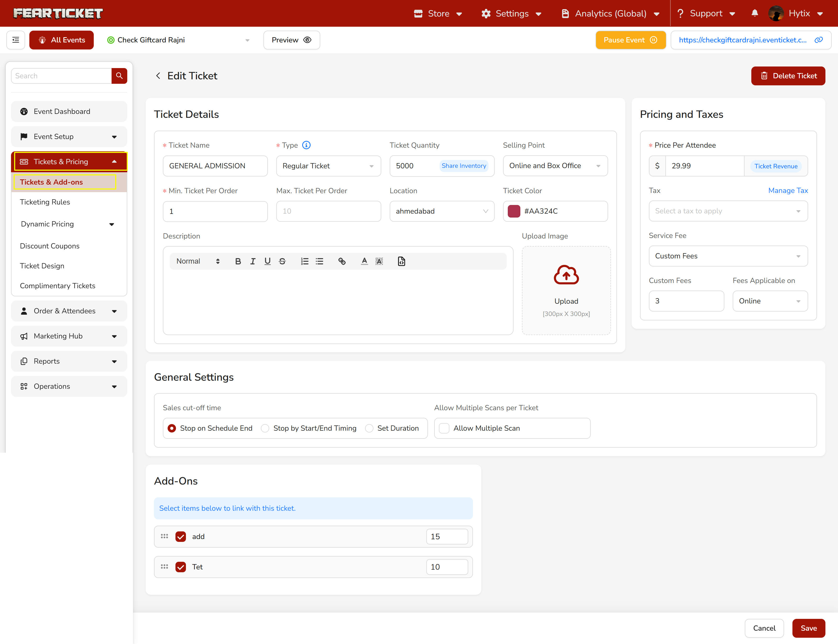This screenshot has height=644, width=838.
Task: Open Ticketing Rules in sidebar
Action: [45, 202]
